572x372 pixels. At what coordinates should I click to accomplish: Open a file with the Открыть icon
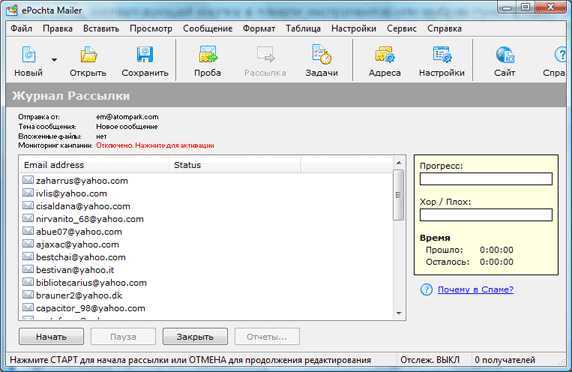point(88,55)
